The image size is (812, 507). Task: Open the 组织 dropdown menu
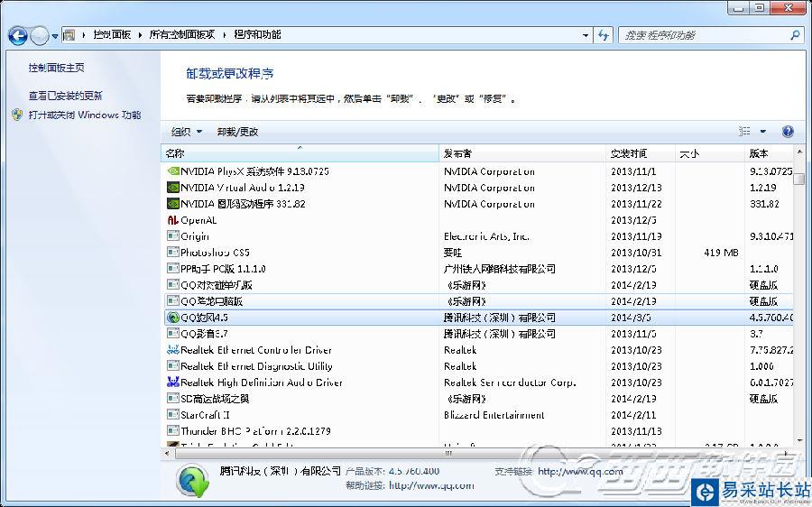(187, 132)
